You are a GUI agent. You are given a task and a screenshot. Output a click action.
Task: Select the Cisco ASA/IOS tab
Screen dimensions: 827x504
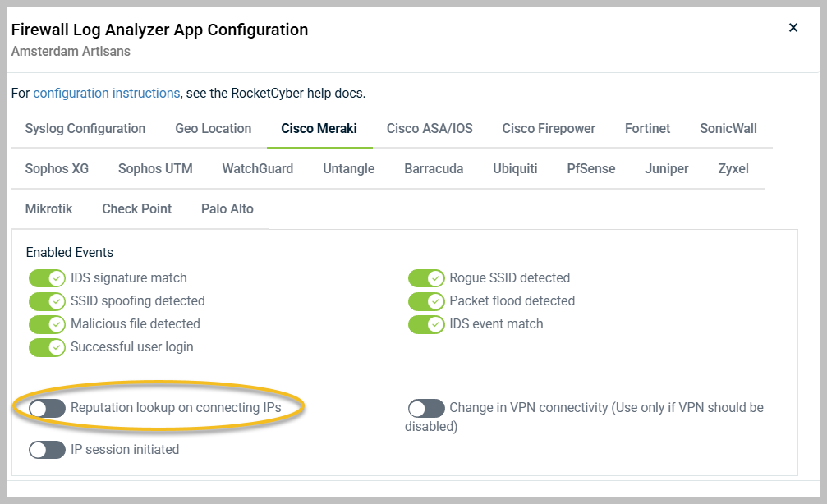428,128
